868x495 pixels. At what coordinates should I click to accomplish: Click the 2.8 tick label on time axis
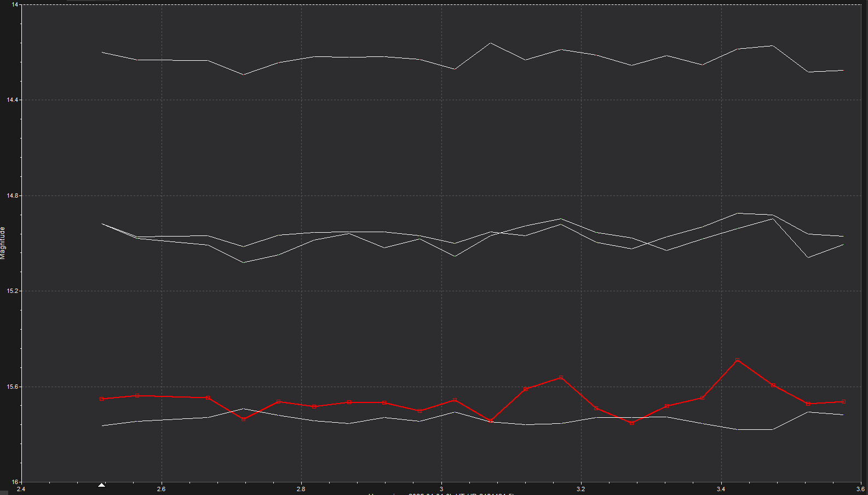(x=301, y=489)
